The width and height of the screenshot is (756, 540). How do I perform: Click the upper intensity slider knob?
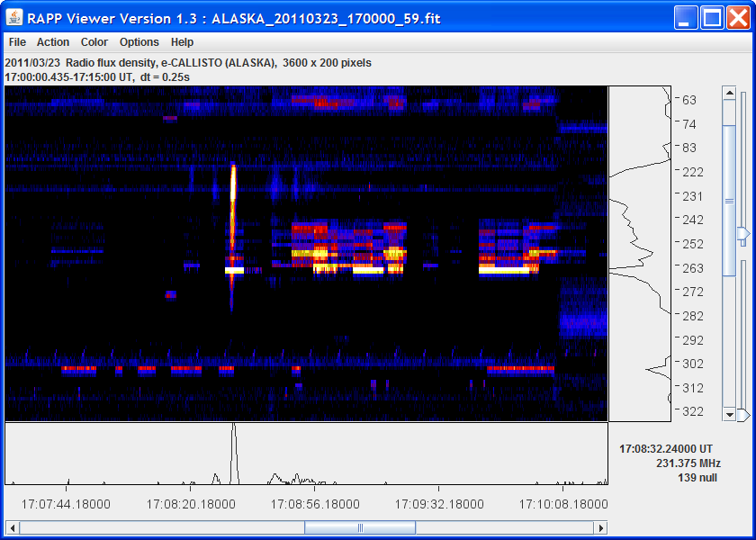[x=743, y=234]
